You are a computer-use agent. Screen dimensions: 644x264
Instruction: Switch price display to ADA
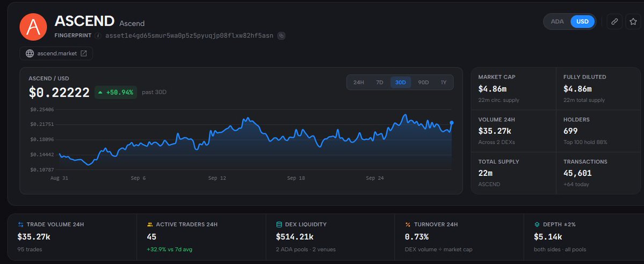click(x=557, y=22)
